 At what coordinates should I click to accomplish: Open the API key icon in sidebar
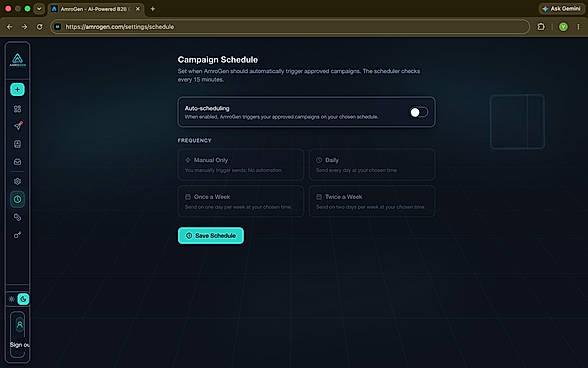17,235
